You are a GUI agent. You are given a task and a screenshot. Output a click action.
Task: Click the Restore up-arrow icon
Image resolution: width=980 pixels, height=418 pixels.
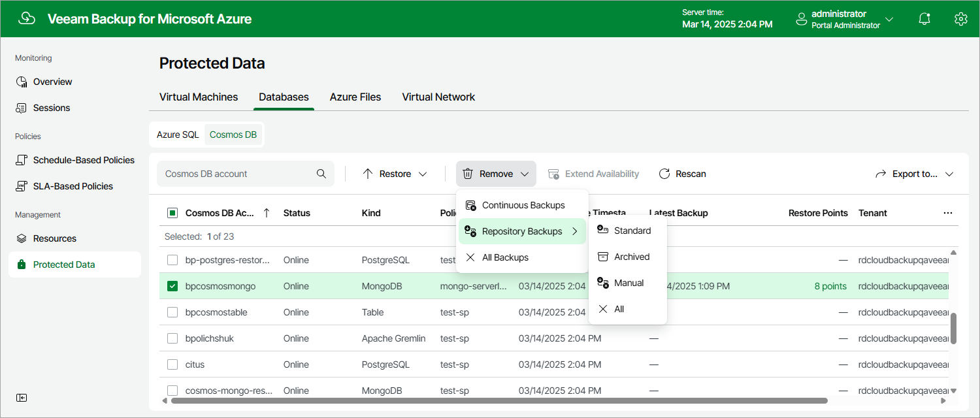[368, 174]
